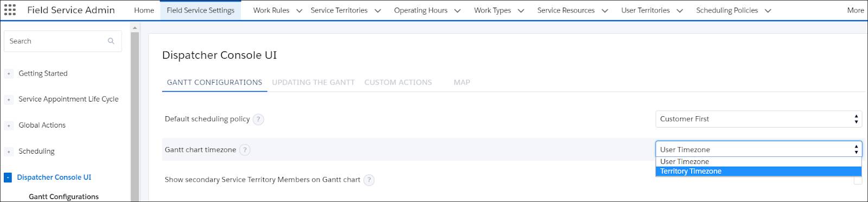Click help icon for secondary Service Territory Members
This screenshot has height=202, width=868.
369,180
